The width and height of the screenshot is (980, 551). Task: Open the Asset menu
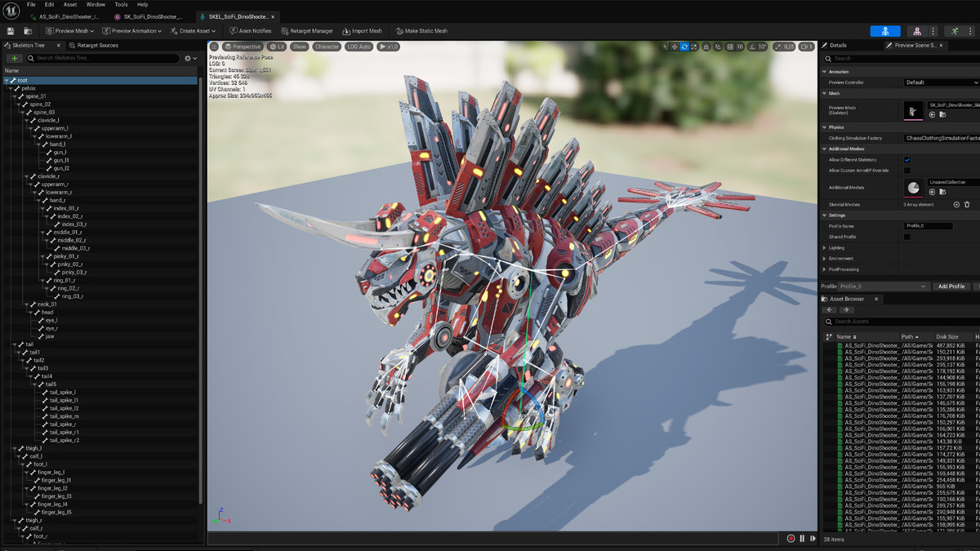click(x=70, y=4)
